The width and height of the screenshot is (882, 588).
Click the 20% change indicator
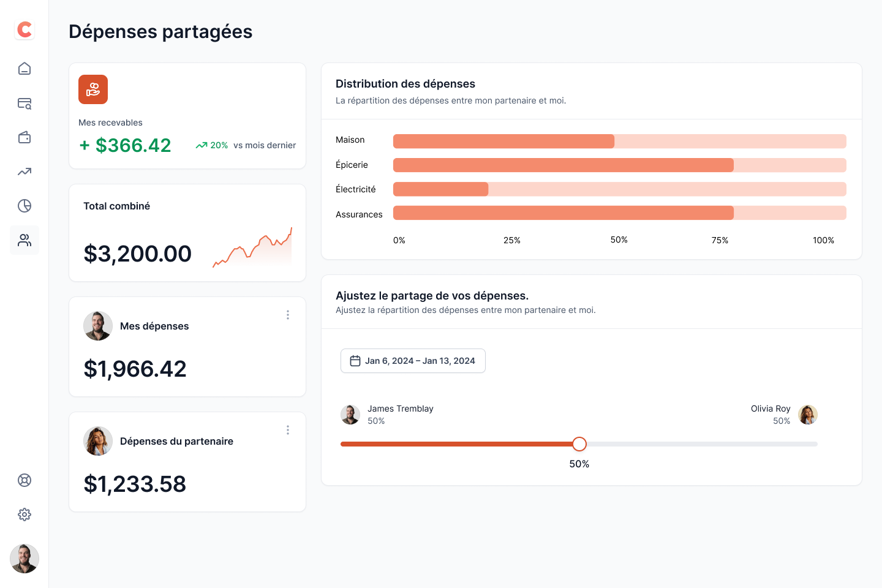click(212, 146)
